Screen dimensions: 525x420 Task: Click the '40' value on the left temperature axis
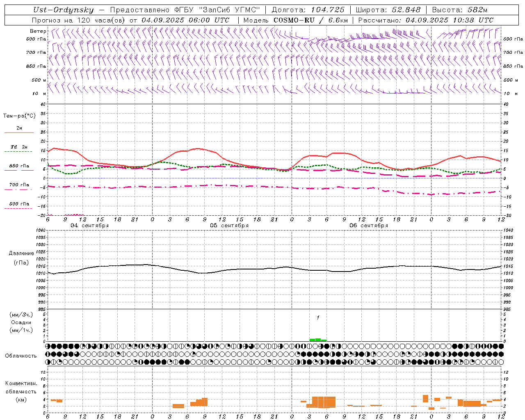pos(43,104)
